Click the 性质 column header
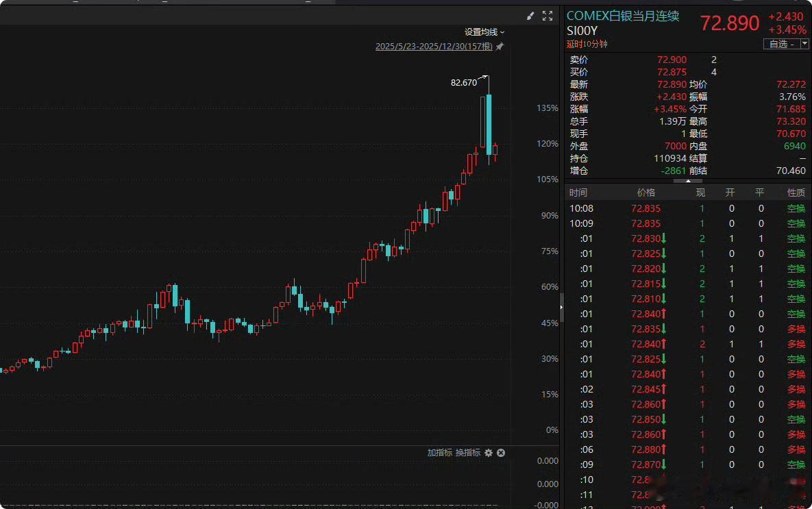This screenshot has width=812, height=509. (796, 193)
